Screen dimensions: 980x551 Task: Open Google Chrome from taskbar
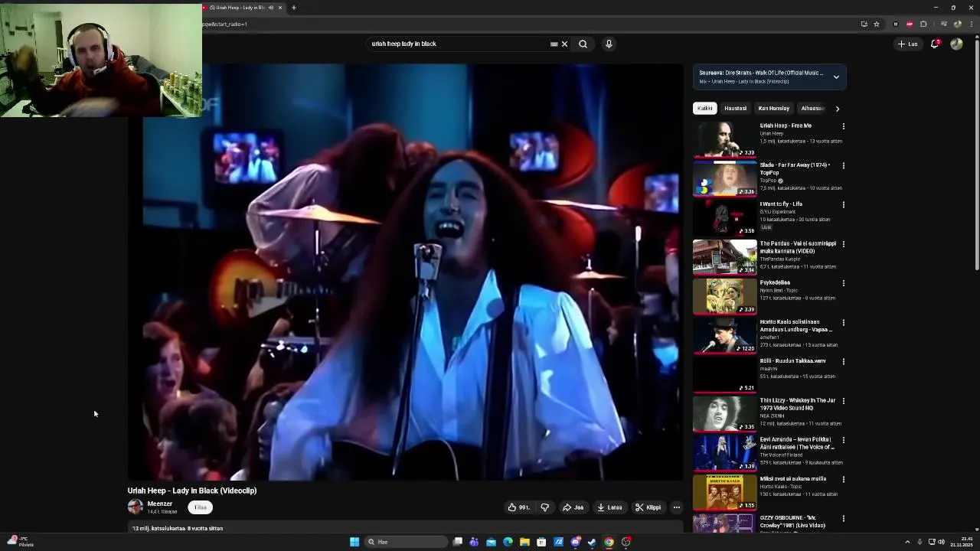coord(609,542)
